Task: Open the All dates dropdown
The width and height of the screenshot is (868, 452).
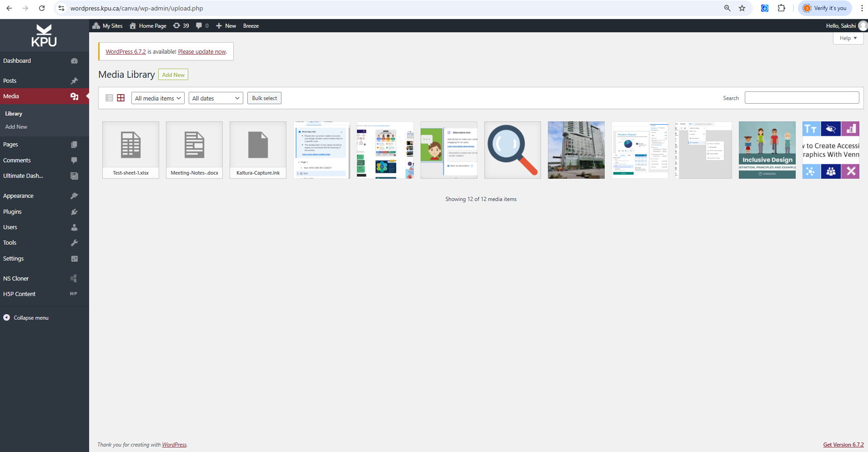Action: click(x=216, y=98)
